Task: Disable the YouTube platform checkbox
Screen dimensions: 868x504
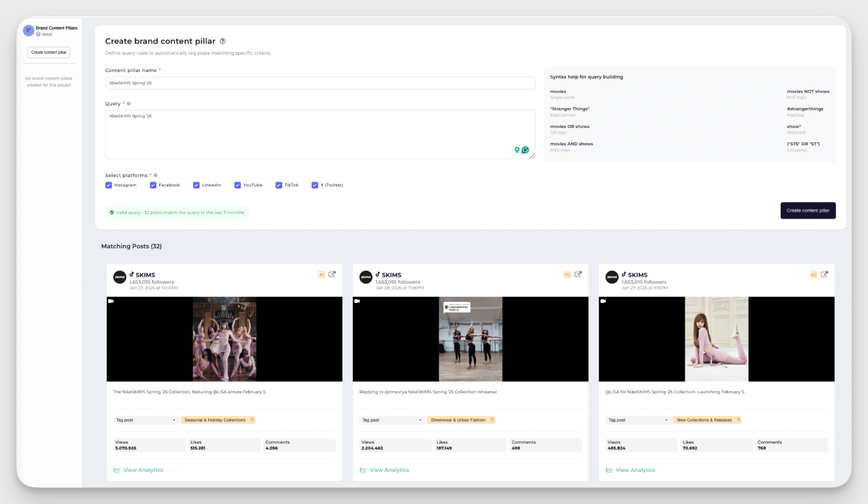Action: pos(238,185)
